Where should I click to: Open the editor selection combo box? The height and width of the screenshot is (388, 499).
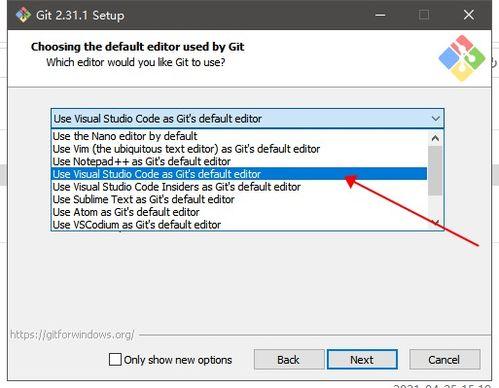point(247,118)
